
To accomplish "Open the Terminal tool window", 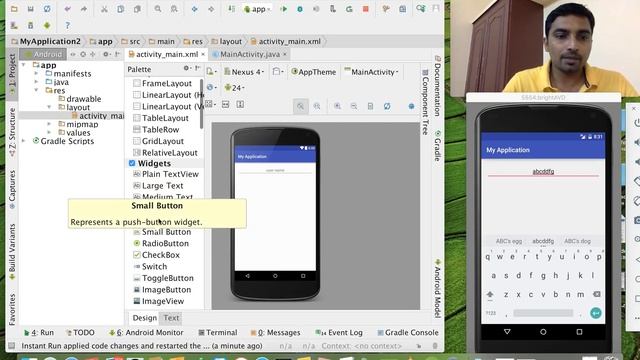I will pyautogui.click(x=218, y=333).
